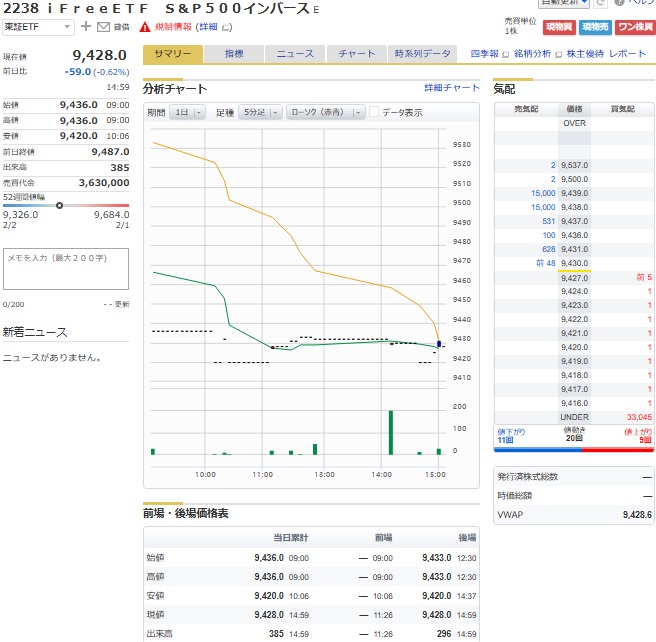Screen dimensions: 656x642
Task: Click the external link icon next to 四季報
Action: pyautogui.click(x=505, y=54)
